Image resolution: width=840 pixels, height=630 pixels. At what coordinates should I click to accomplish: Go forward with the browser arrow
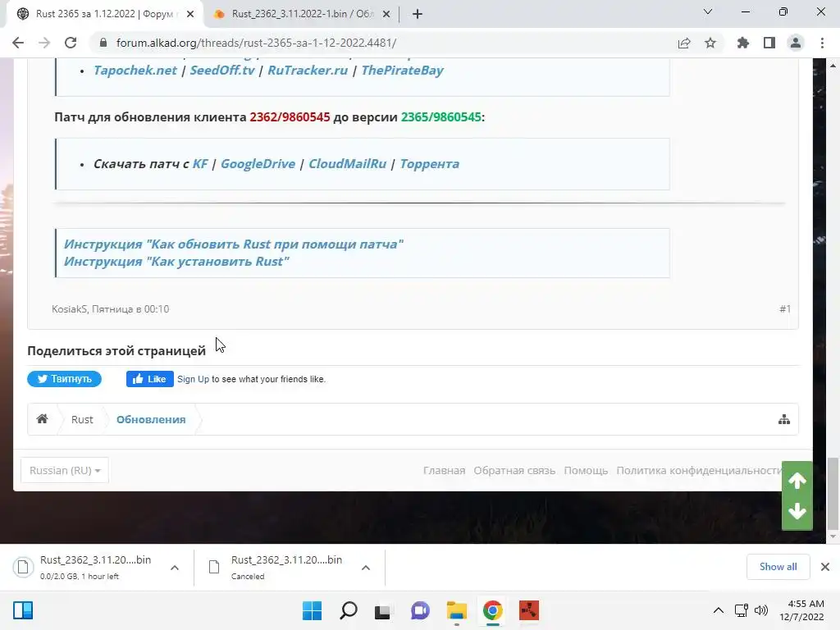click(44, 43)
